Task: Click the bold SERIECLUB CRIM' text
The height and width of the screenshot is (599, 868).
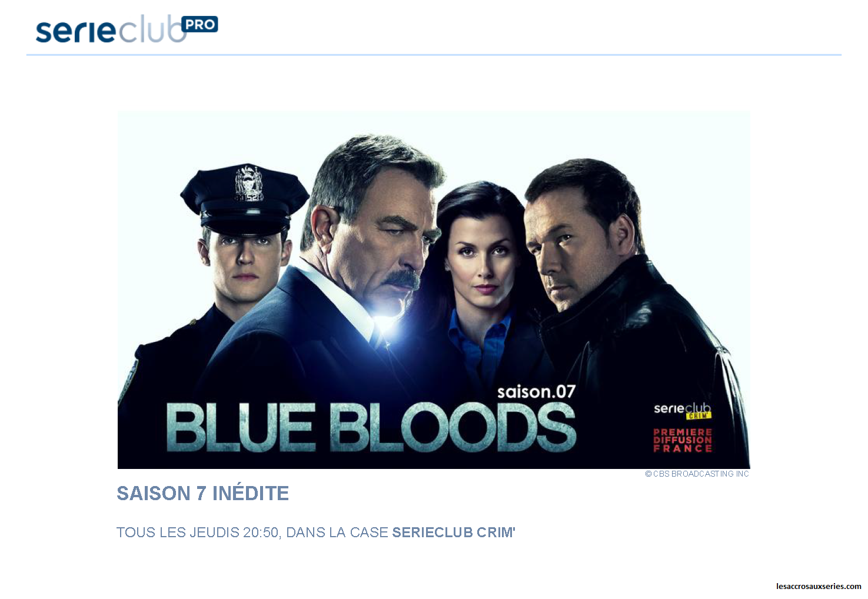Action: pyautogui.click(x=454, y=533)
